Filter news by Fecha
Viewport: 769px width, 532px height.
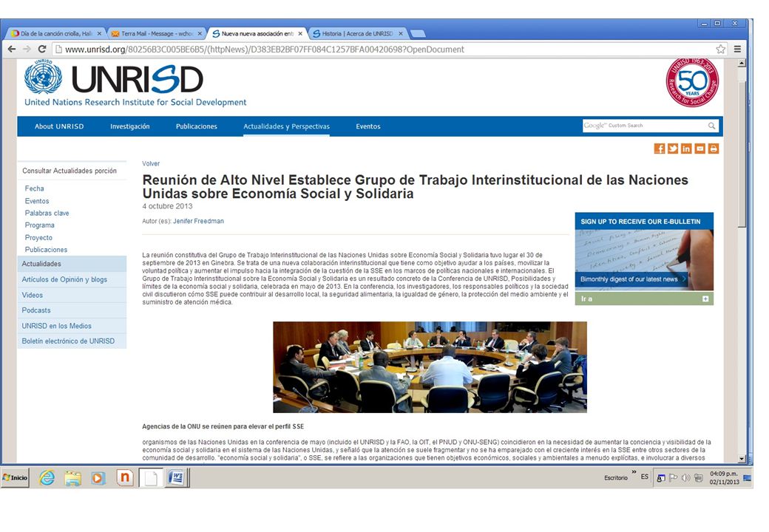click(34, 188)
